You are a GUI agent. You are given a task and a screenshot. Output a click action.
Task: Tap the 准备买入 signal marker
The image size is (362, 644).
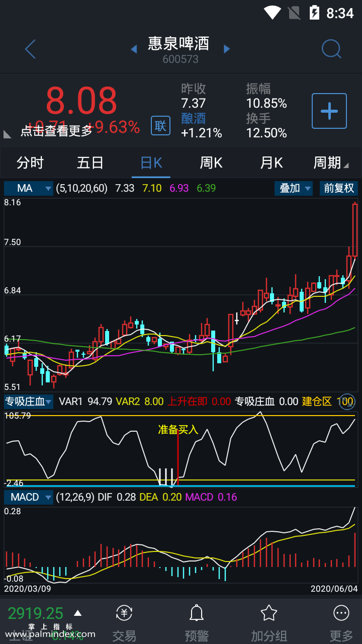[x=178, y=430]
